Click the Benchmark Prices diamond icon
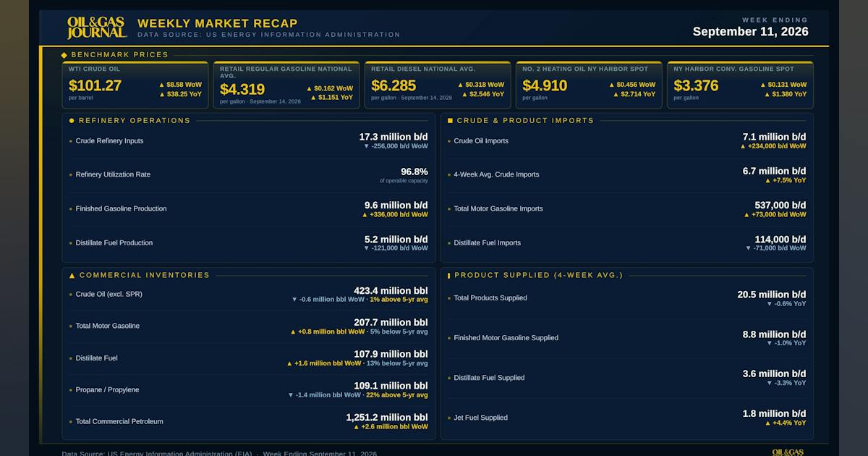 click(x=64, y=55)
